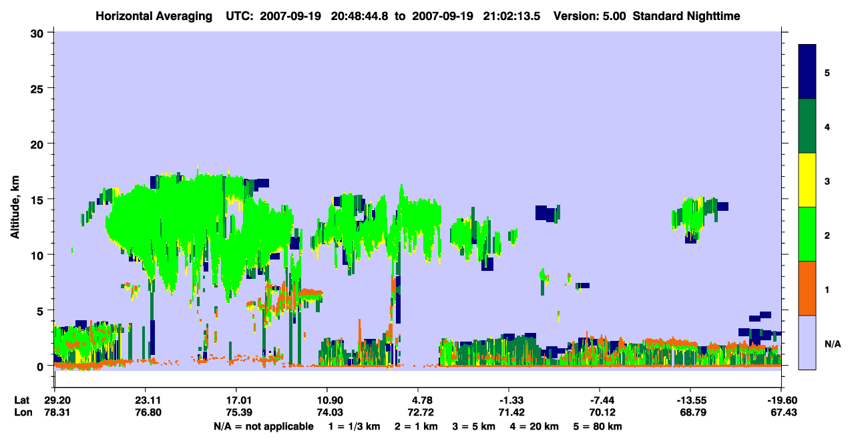Click the altitude axis tick label 30

[39, 32]
